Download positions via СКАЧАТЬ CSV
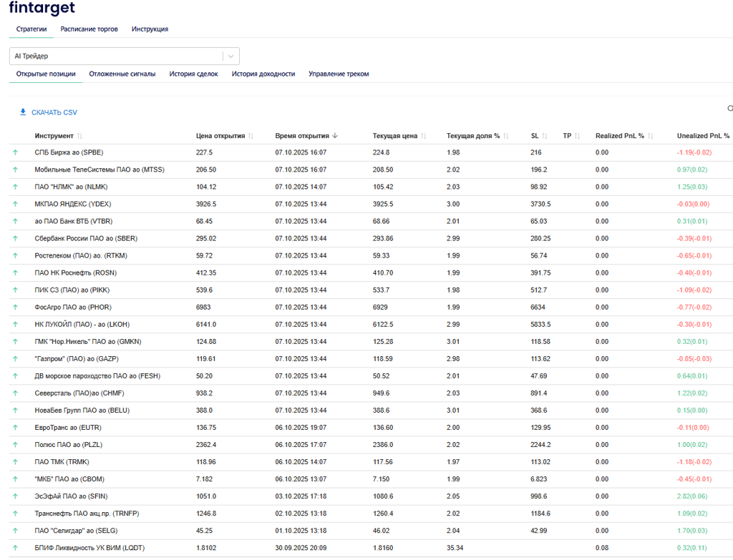Screen dimensions: 733x560 click(54, 112)
